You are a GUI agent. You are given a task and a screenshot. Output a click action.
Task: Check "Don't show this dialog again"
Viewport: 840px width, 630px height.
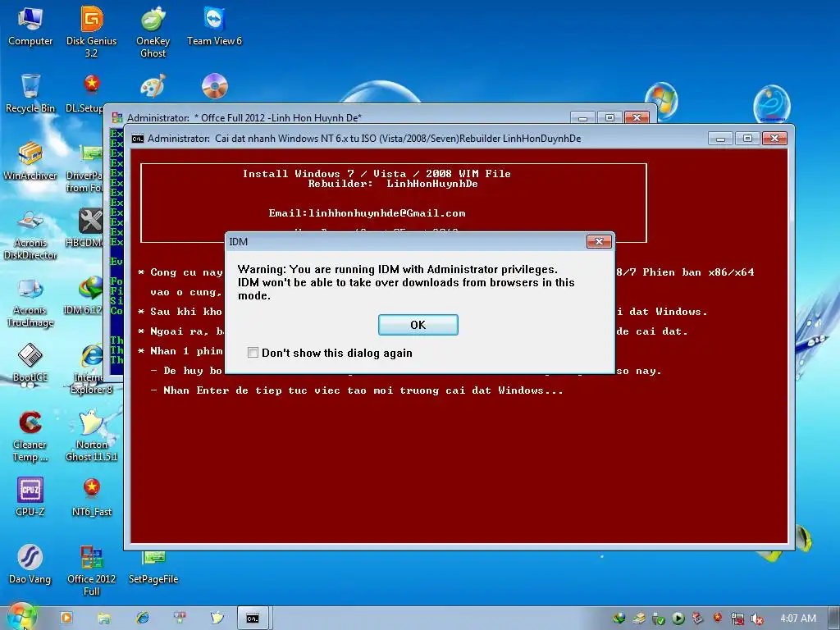(253, 353)
